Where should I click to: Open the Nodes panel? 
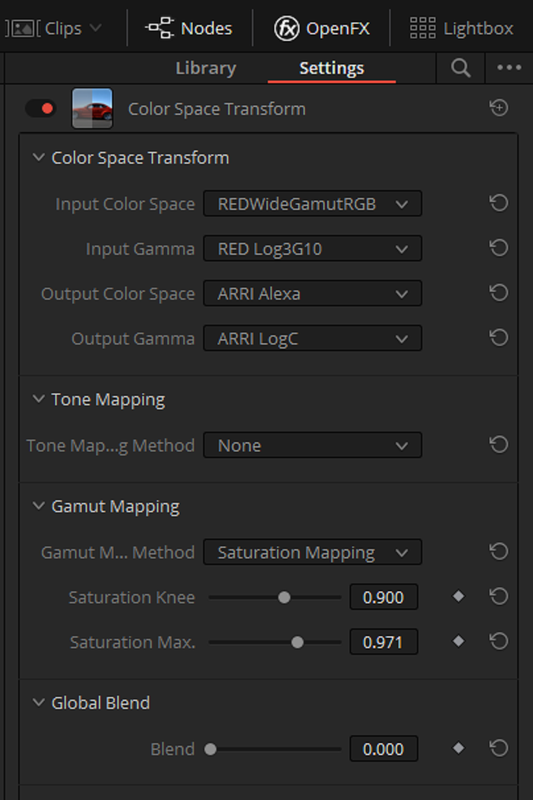189,28
